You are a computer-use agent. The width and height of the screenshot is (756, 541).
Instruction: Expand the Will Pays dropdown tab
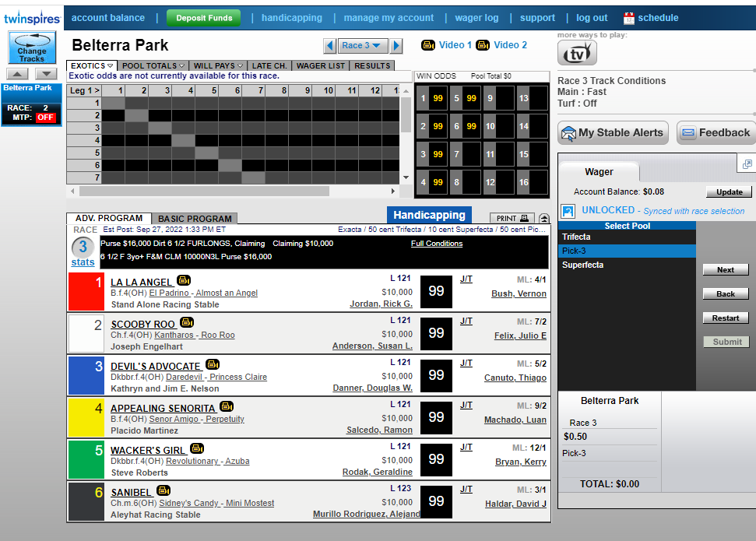click(x=218, y=65)
